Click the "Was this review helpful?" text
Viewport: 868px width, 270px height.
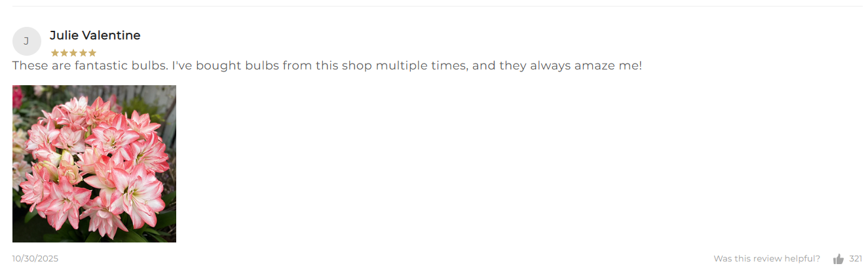(x=766, y=259)
